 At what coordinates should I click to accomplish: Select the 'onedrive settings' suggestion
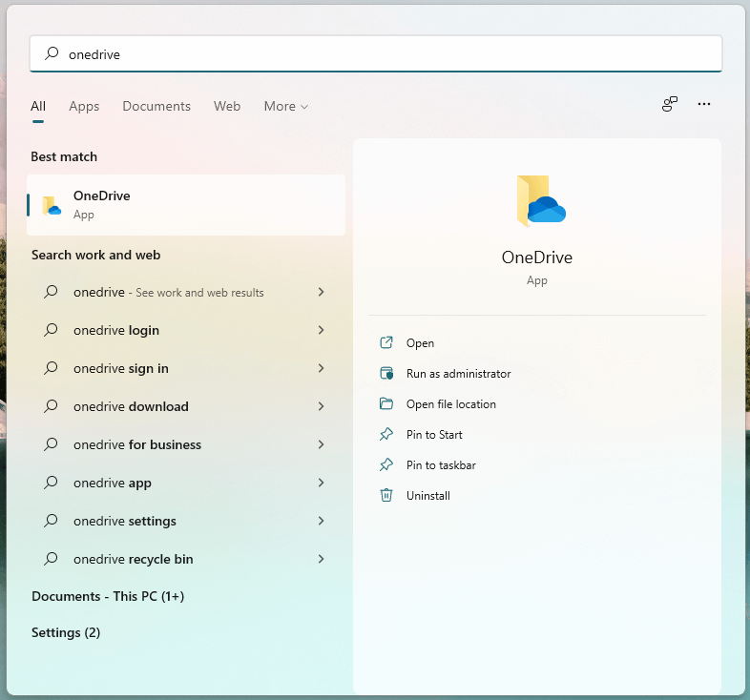coord(186,521)
